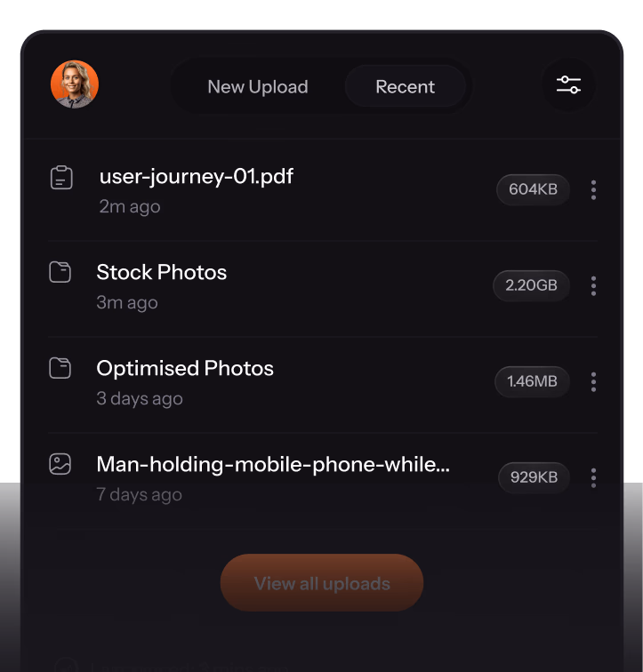Select the Recent tab
The width and height of the screenshot is (643, 672).
click(x=405, y=87)
